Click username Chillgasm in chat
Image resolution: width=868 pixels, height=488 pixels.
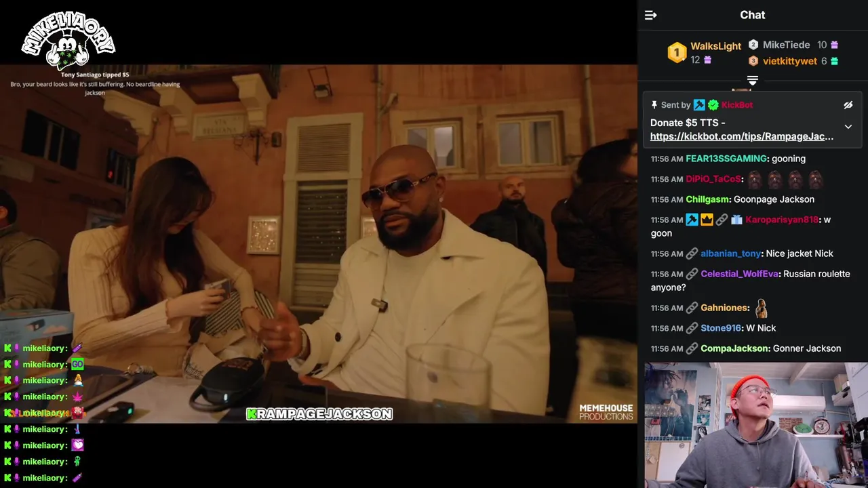[707, 199]
